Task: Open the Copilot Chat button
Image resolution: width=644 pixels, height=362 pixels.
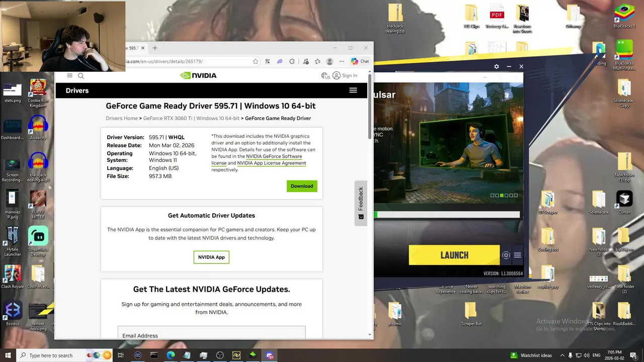Action: point(360,61)
